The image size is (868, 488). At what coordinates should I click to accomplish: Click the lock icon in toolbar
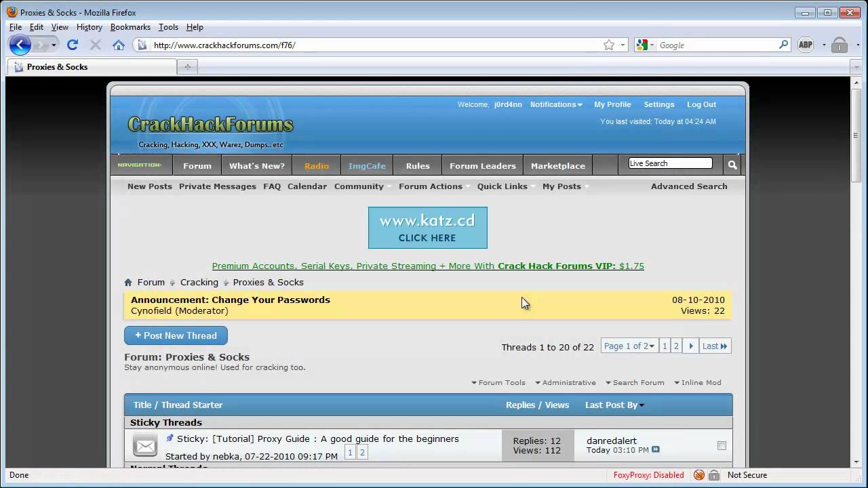[x=840, y=45]
